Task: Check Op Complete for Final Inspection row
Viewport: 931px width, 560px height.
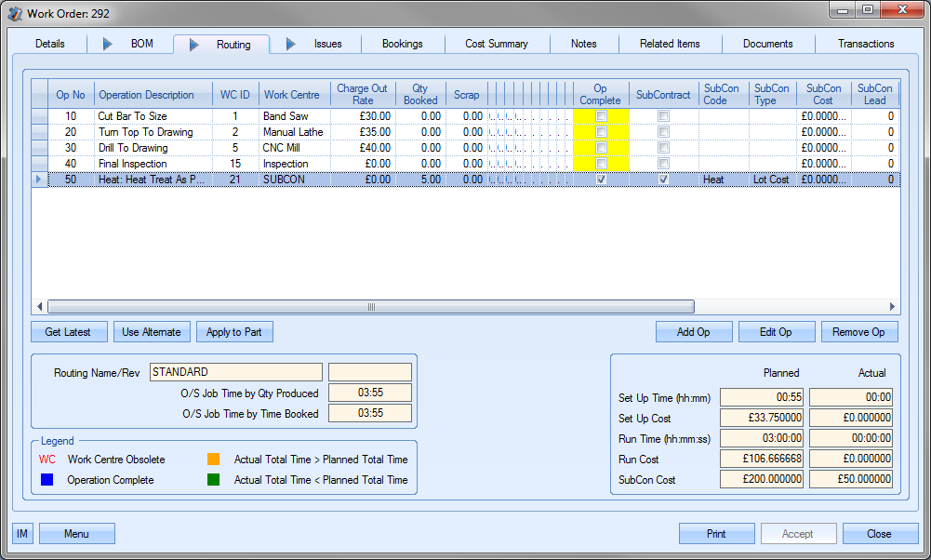Action: (x=601, y=164)
